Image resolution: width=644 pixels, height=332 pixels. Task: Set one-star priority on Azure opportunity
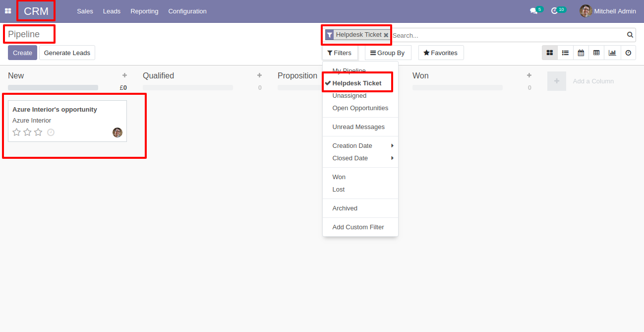[16, 132]
